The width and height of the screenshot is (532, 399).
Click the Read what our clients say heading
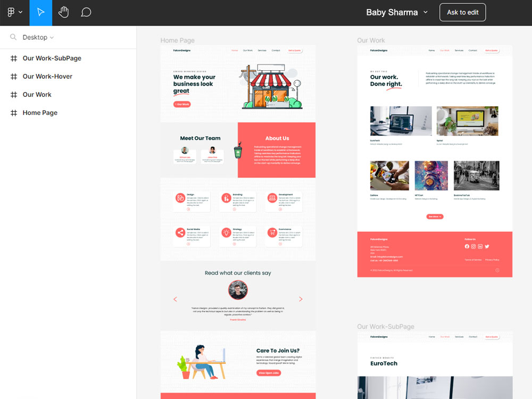(238, 273)
